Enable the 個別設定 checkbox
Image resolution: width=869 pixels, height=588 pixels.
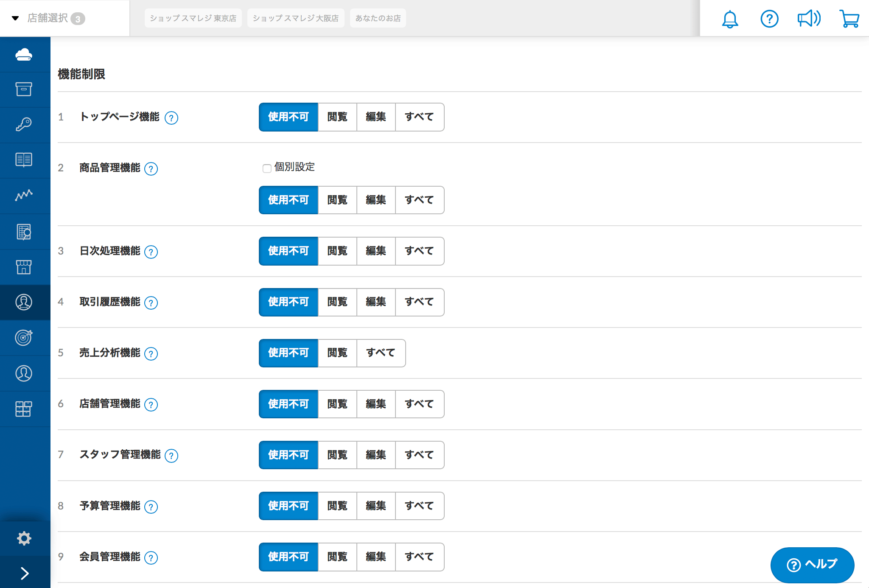coord(267,168)
